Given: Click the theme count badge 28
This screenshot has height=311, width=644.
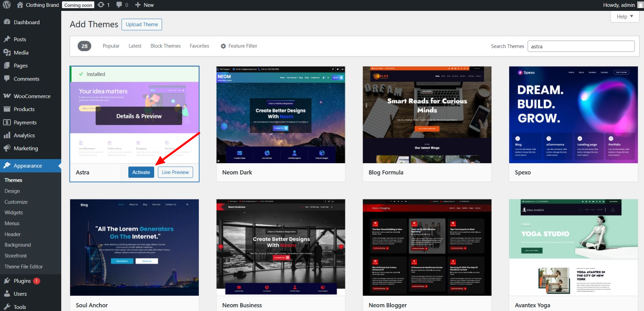Looking at the screenshot, I should click(x=85, y=46).
